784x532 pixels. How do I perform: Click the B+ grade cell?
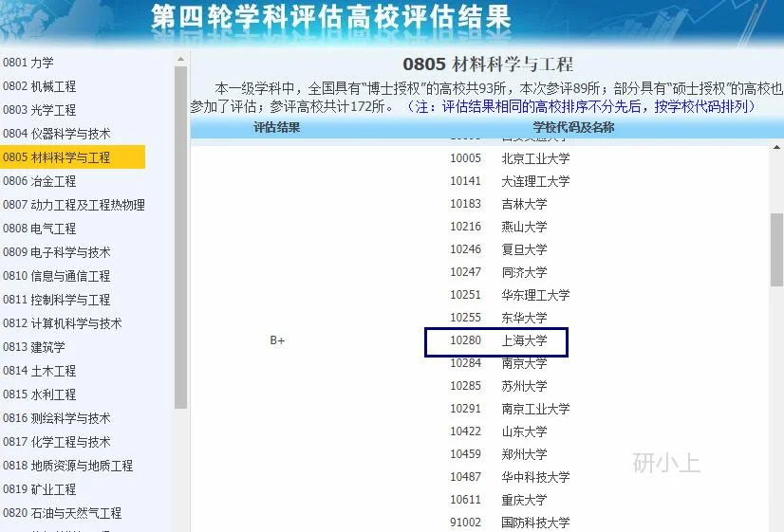point(277,340)
